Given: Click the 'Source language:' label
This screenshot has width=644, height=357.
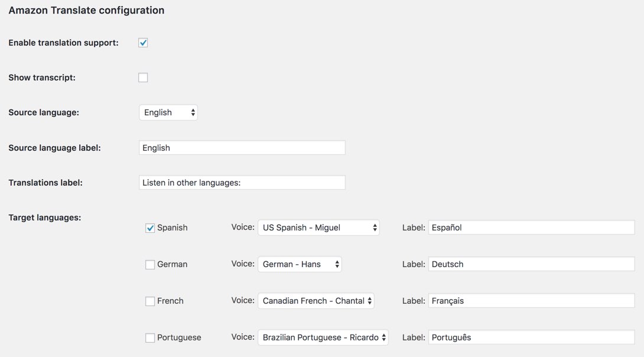Looking at the screenshot, I should coord(44,112).
